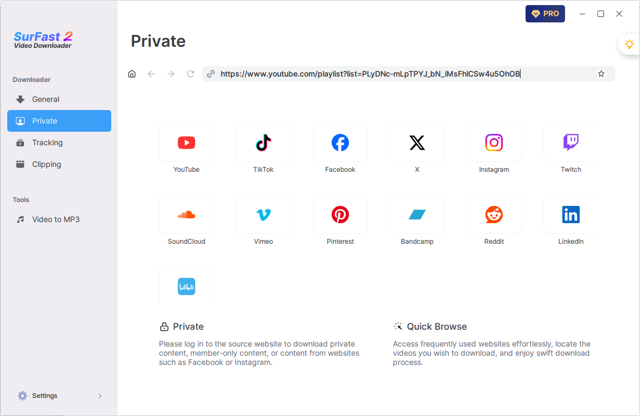
Task: Click the lightbulb tips icon
Action: point(629,45)
